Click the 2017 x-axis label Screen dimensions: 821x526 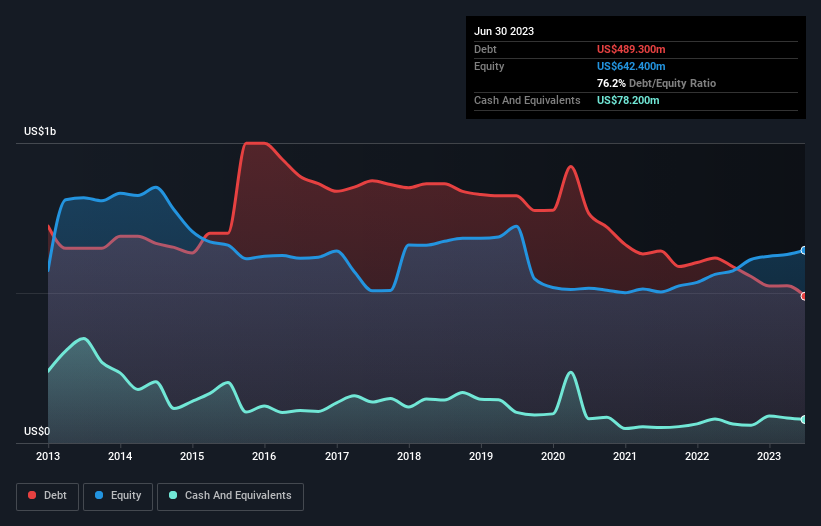337,456
